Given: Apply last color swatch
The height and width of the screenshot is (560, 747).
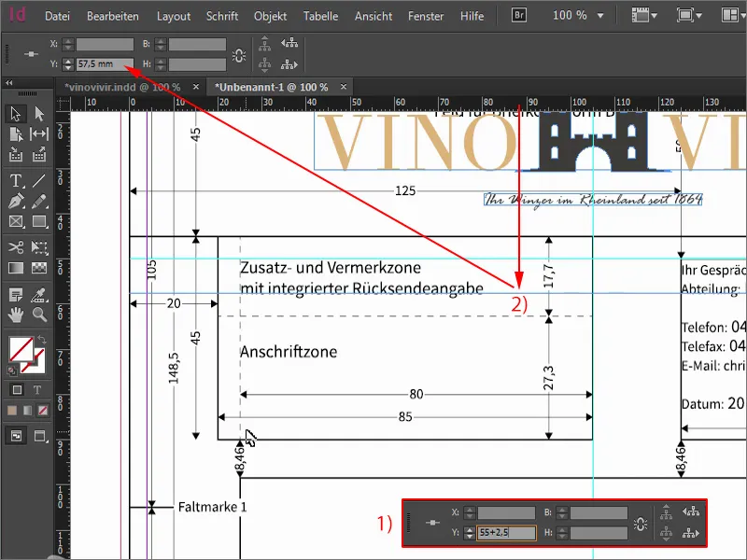Looking at the screenshot, I should [x=12, y=411].
